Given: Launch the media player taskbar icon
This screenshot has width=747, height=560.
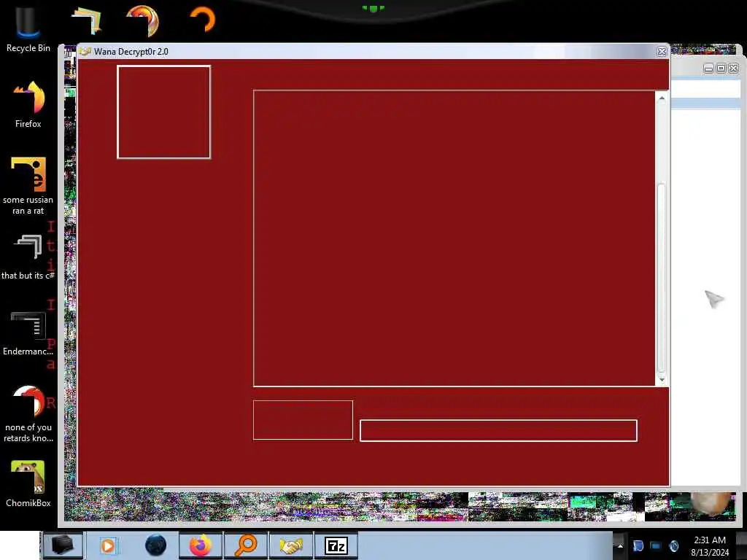Looking at the screenshot, I should [108, 545].
